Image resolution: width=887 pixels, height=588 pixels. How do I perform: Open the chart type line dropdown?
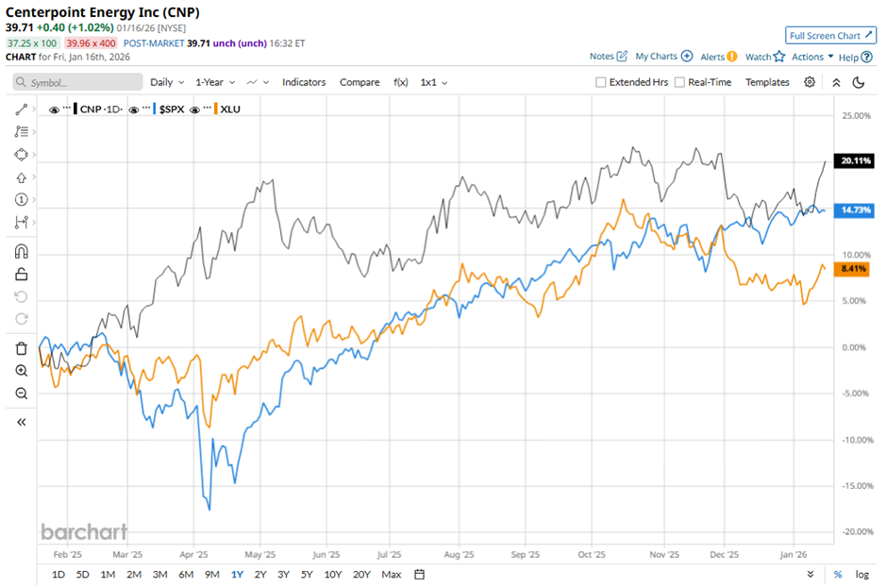click(258, 83)
